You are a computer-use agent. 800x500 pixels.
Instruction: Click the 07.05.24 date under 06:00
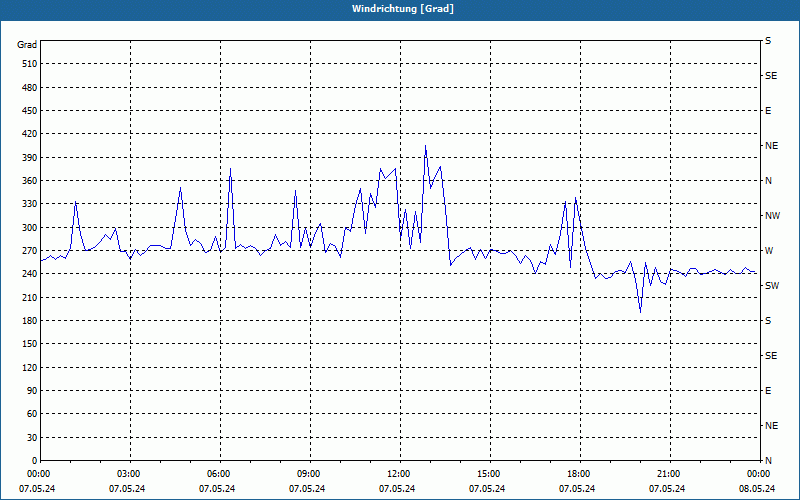point(217,489)
